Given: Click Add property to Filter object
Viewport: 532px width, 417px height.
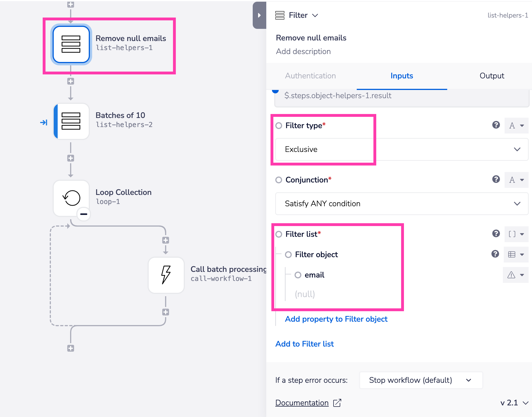Looking at the screenshot, I should [336, 319].
